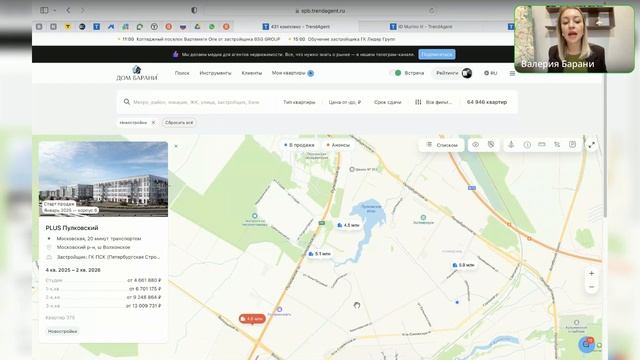Click the browser address bar
This screenshot has width=640, height=360.
(320, 11)
